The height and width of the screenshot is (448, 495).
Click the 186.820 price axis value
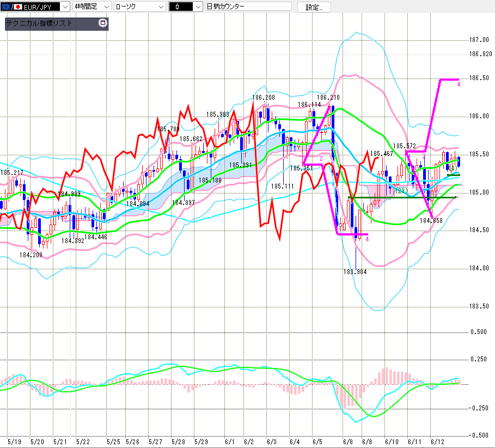click(480, 54)
